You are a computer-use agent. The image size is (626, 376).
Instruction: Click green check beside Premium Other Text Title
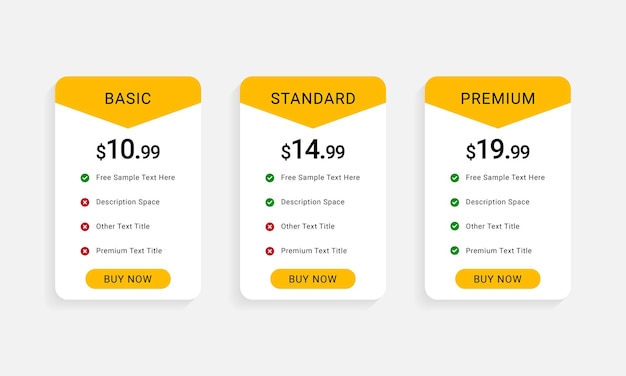(455, 226)
